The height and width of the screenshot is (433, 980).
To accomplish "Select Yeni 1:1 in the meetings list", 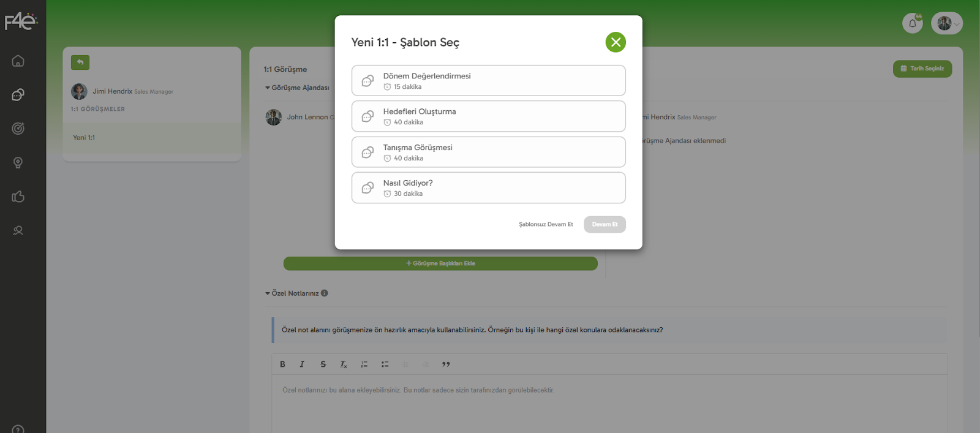I will [85, 138].
